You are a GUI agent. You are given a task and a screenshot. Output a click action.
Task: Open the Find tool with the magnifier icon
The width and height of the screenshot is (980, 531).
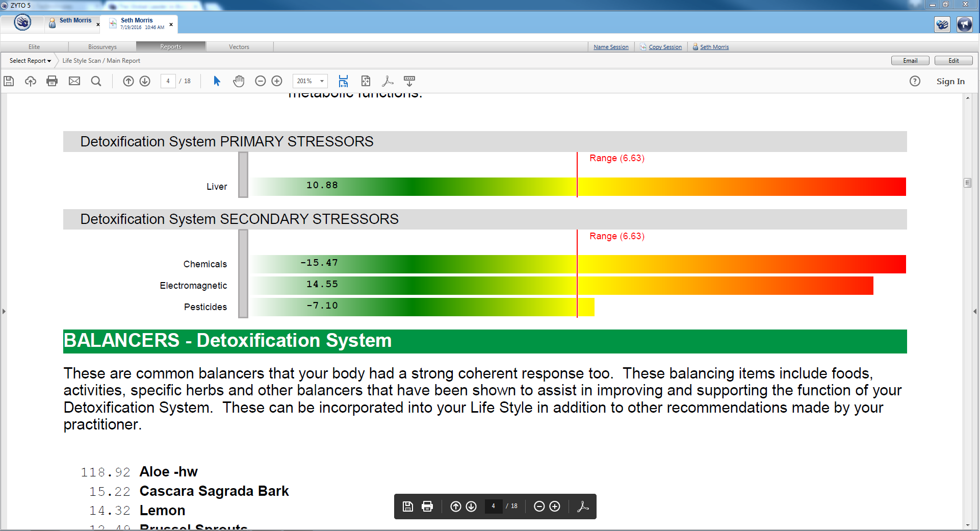tap(96, 81)
